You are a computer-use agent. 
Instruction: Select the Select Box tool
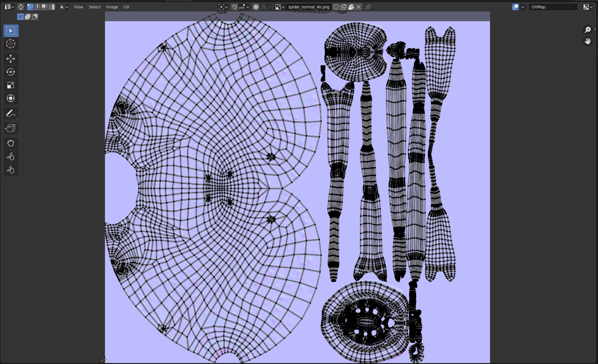tap(11, 31)
